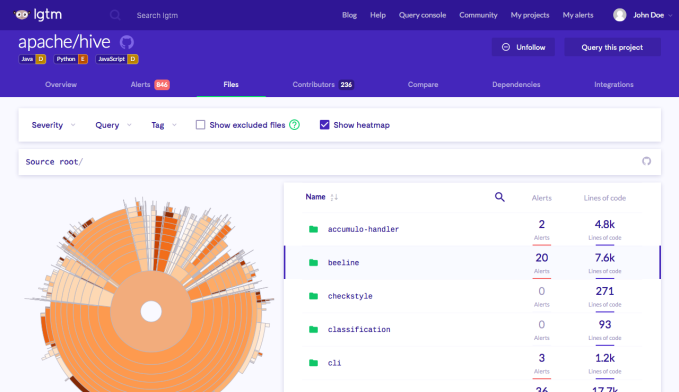Image resolution: width=679 pixels, height=392 pixels.
Task: Uncheck the Show heatmap checkbox
Action: [x=324, y=125]
